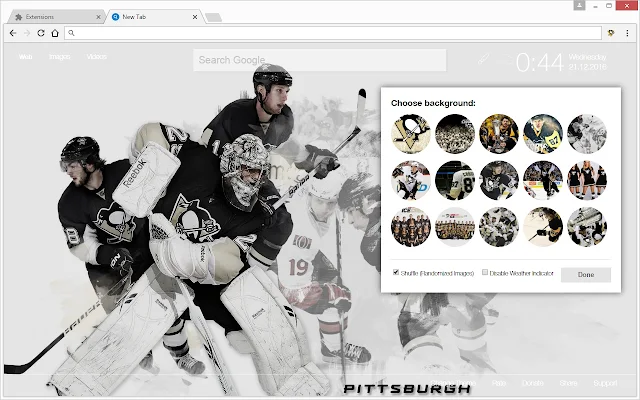Pick the team photo with gold uniforms
The width and height of the screenshot is (640, 400).
[x=455, y=227]
